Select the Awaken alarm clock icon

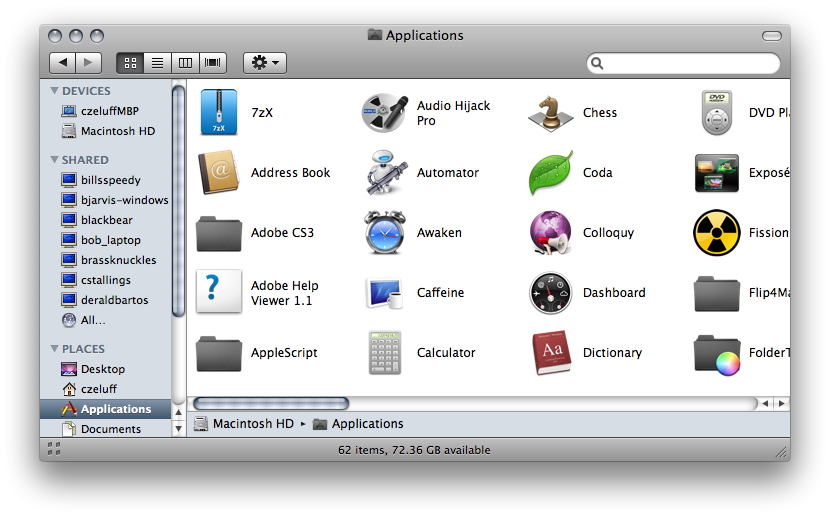pos(385,232)
